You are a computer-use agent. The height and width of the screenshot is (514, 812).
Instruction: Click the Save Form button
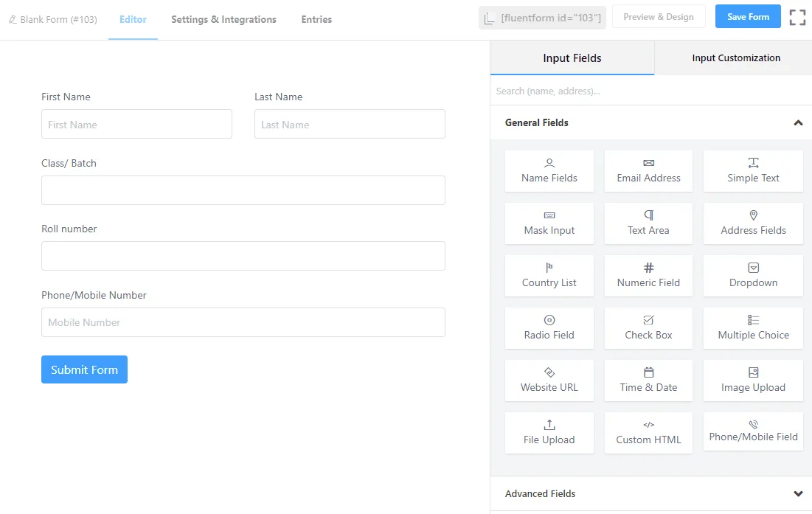click(747, 17)
